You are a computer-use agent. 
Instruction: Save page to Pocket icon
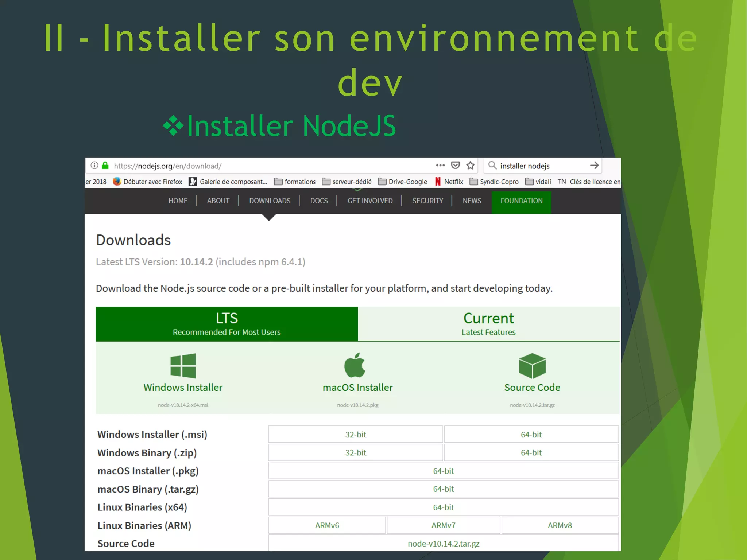point(455,166)
